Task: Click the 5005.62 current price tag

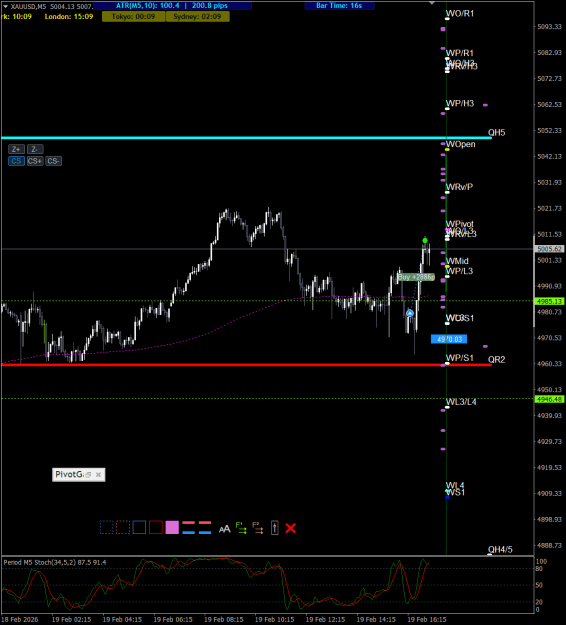Action: pyautogui.click(x=549, y=249)
